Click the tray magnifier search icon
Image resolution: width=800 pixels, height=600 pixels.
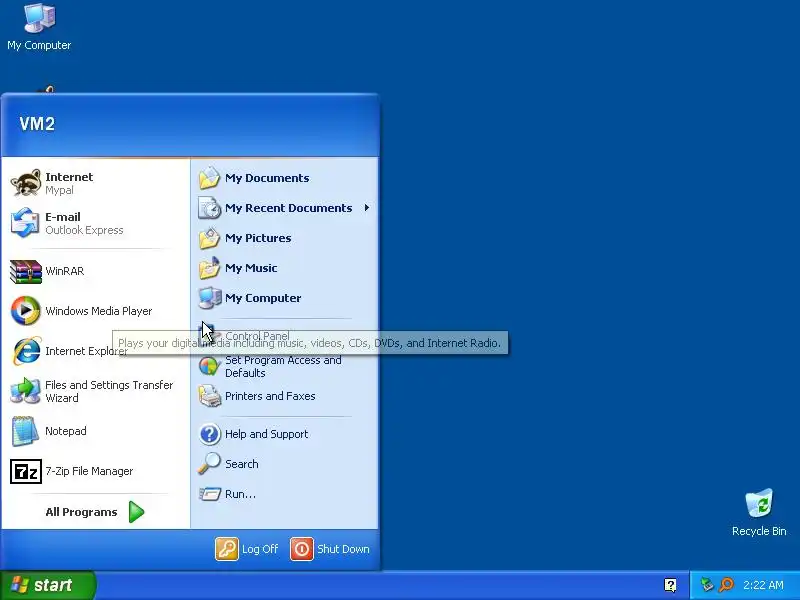(x=726, y=585)
